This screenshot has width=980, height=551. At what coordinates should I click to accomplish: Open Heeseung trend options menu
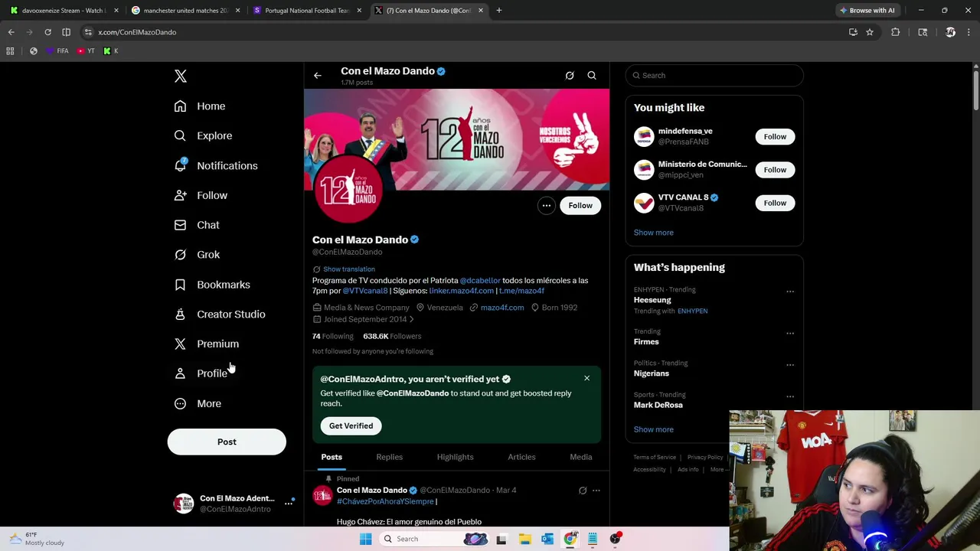pos(790,292)
